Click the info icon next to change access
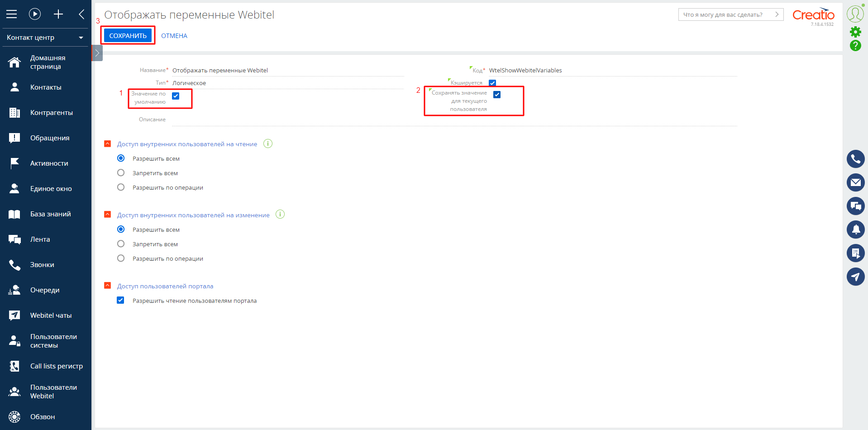The width and height of the screenshot is (868, 430). [x=280, y=214]
